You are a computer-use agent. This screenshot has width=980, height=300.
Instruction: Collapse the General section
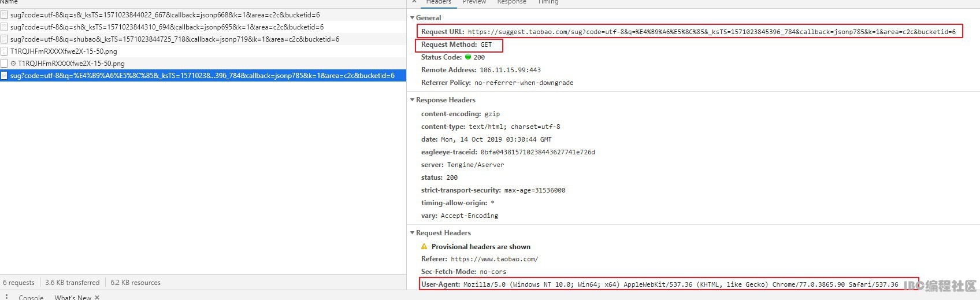(412, 18)
